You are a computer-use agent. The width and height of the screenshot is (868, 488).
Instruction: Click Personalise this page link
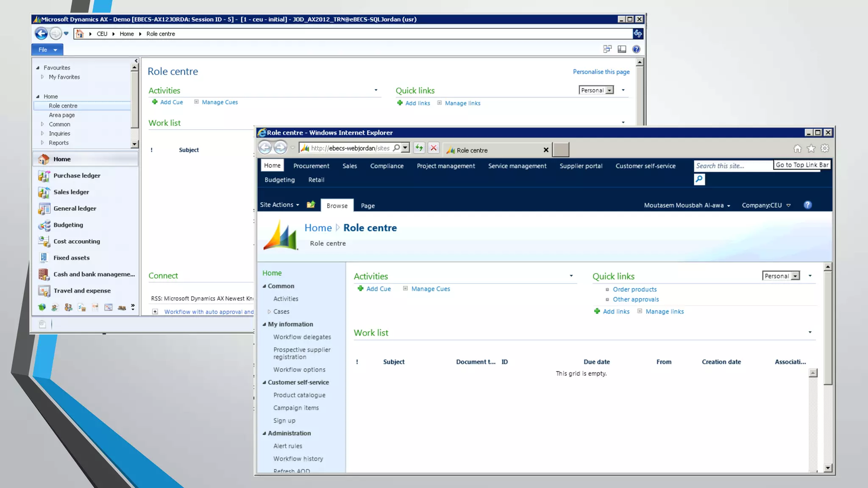(601, 72)
